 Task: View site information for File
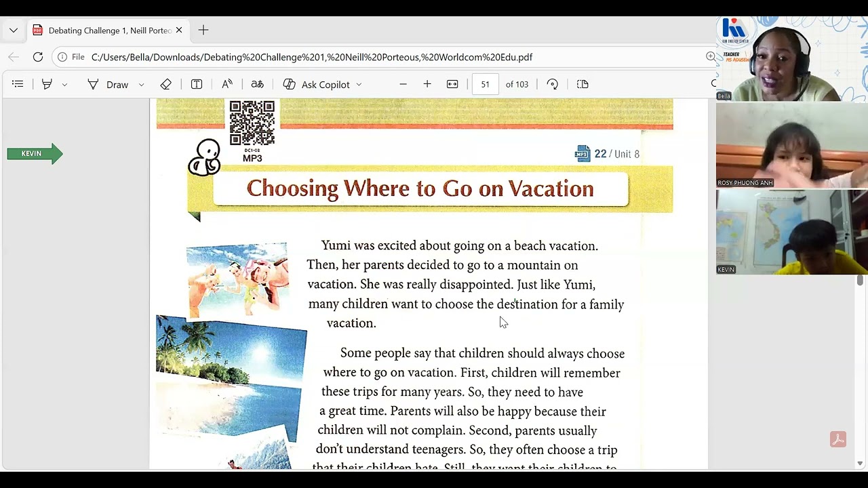71,57
